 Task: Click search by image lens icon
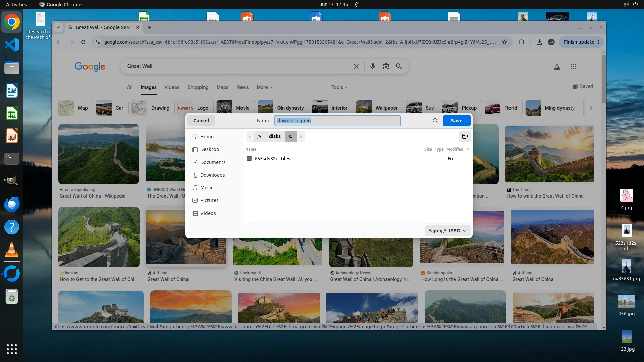(386, 66)
